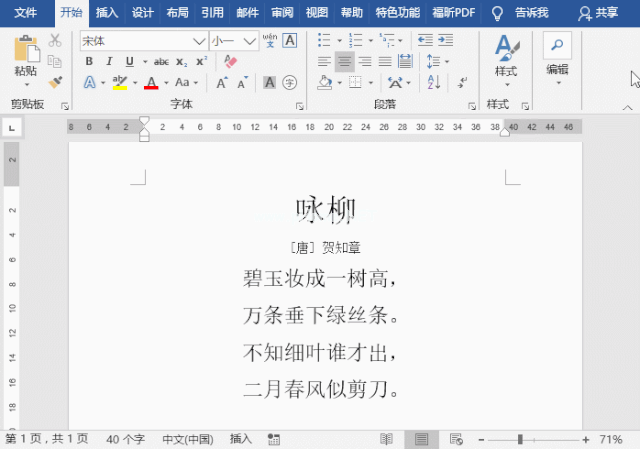Screen dimensions: 640x449
Task: Click the macro recording status bar icon
Action: pos(273,439)
